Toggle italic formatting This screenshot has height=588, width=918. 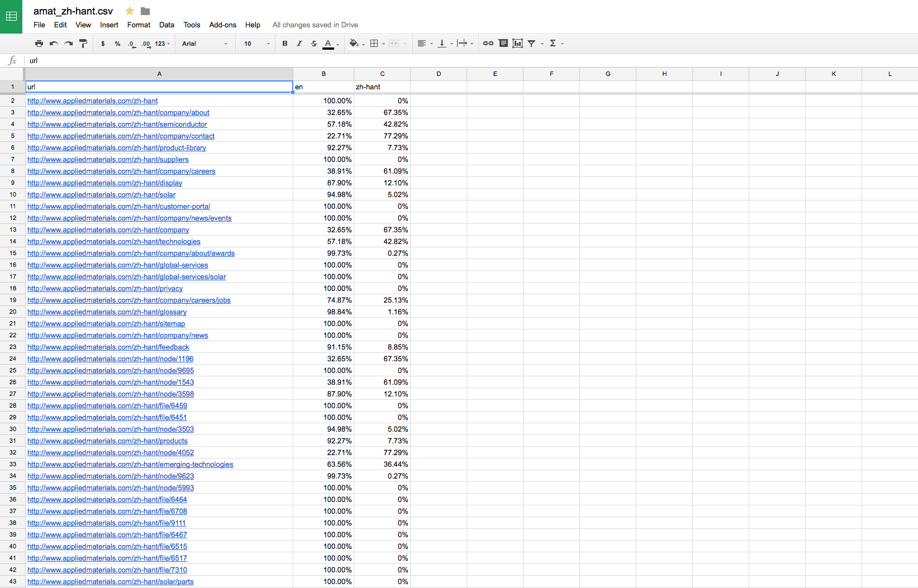tap(299, 44)
